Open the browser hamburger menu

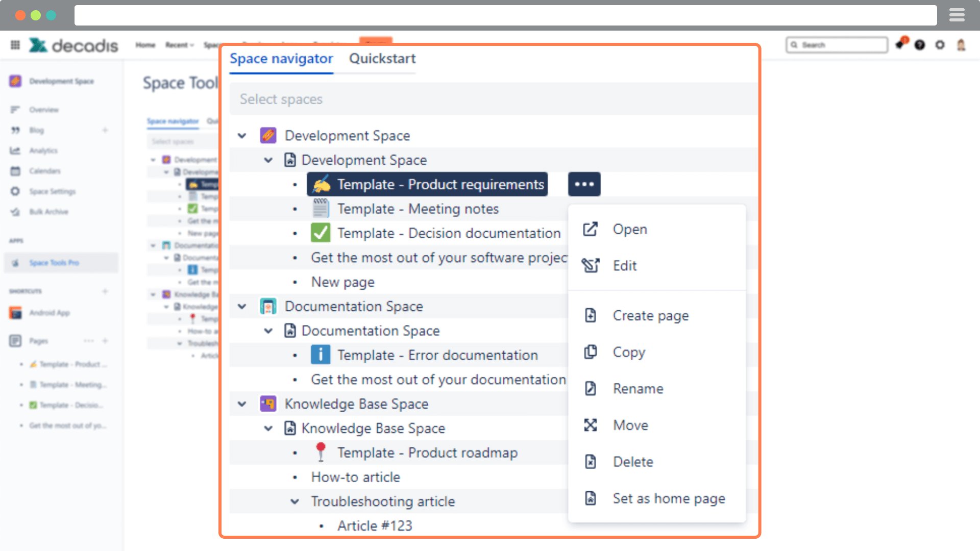(957, 15)
